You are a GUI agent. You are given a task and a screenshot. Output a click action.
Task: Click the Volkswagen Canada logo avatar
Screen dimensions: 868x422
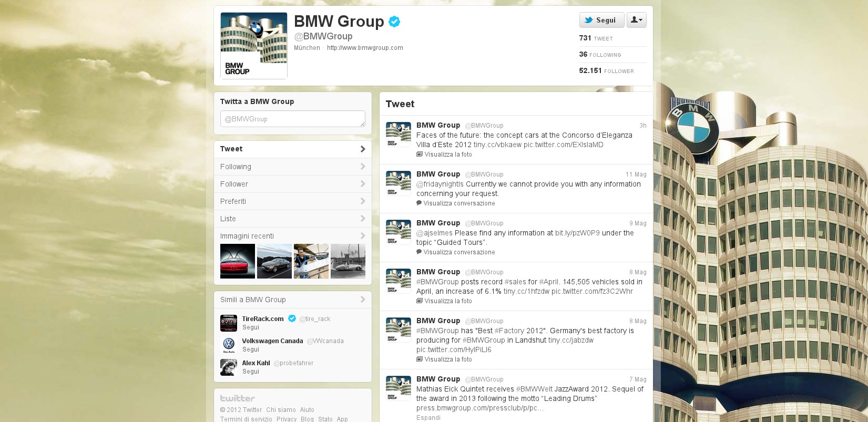pos(229,345)
